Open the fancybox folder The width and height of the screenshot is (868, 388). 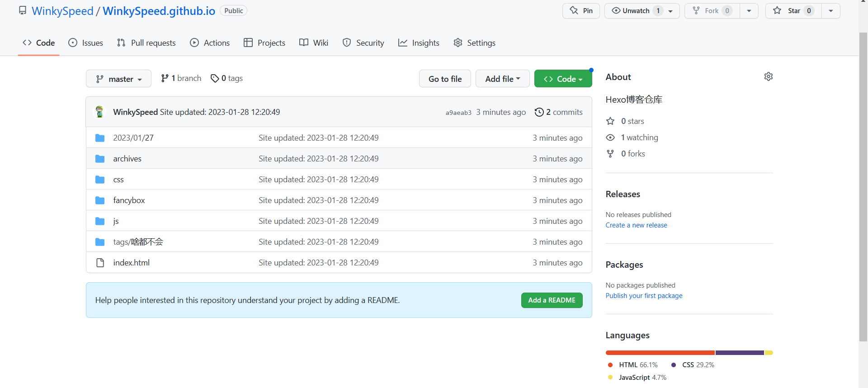pos(129,200)
